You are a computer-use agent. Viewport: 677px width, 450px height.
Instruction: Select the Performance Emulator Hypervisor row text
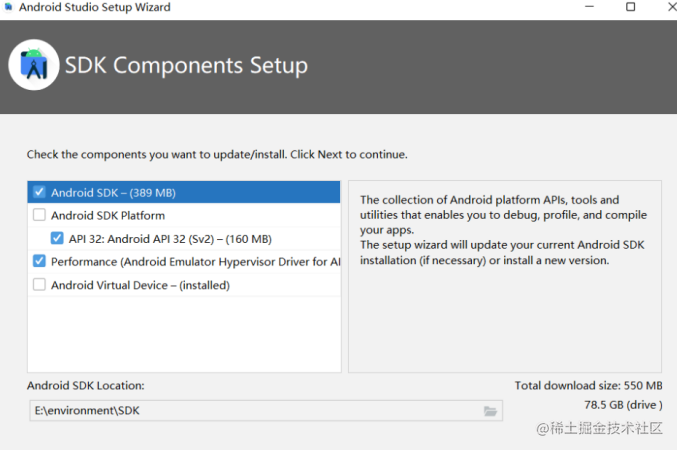point(195,262)
